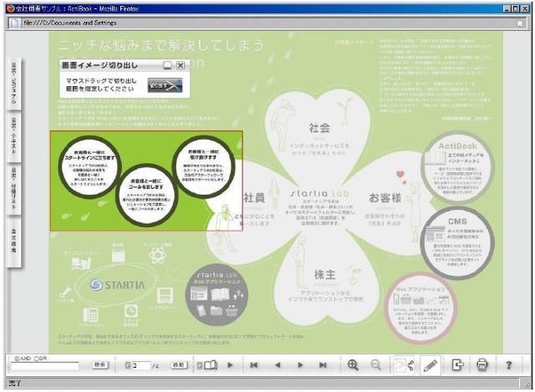Click the search keyword input field
The image size is (535, 392).
(44, 366)
